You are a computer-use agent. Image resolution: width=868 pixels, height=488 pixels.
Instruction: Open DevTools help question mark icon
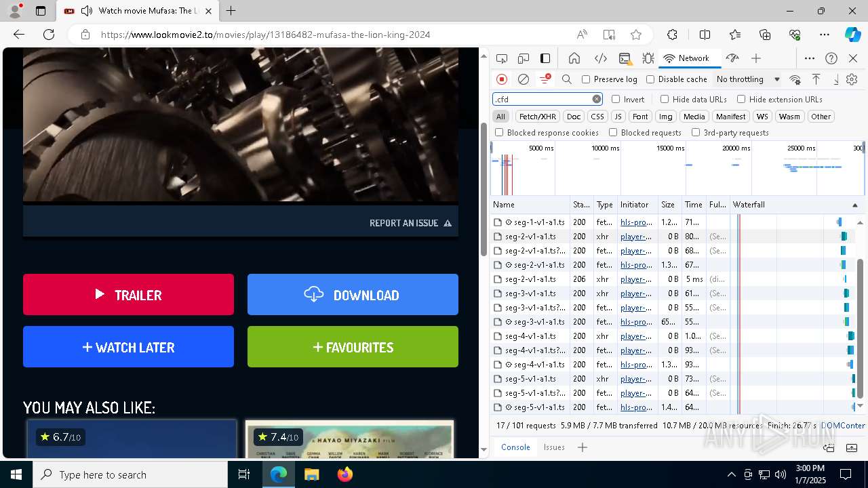click(x=831, y=58)
